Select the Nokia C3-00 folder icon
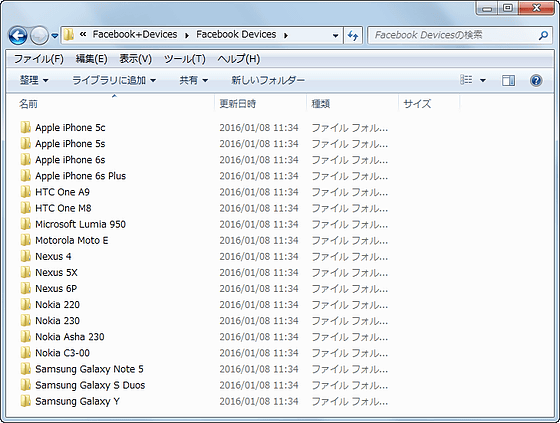The width and height of the screenshot is (560, 423). 25,353
